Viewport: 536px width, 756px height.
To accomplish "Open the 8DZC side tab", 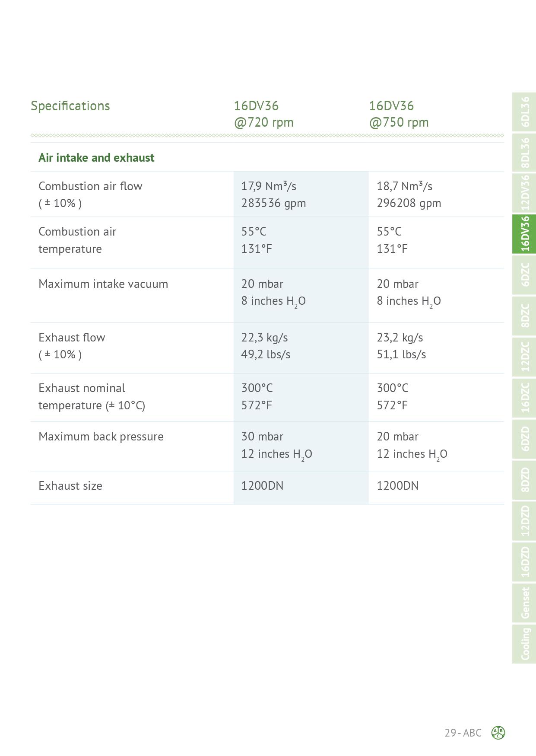I will [x=524, y=316].
